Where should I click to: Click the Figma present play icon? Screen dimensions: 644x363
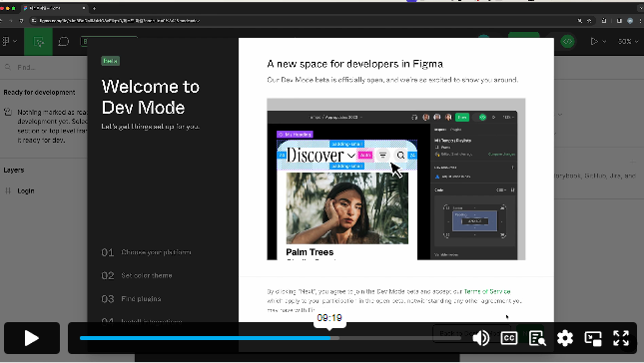[594, 42]
